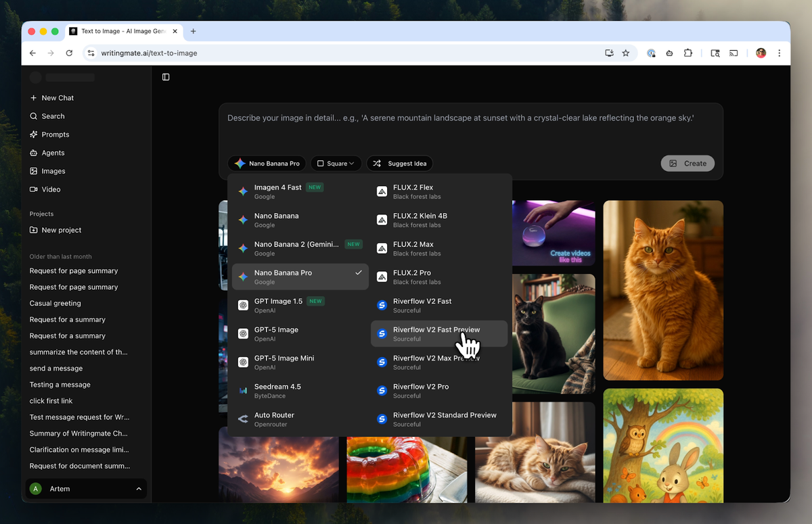Open the Agents sidebar item
The image size is (812, 524).
point(53,153)
